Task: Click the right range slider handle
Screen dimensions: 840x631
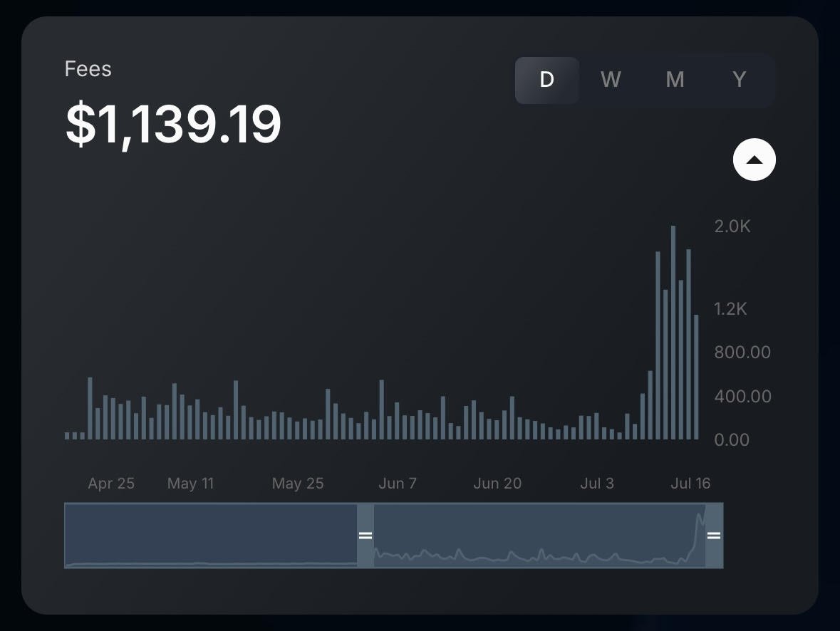Action: 714,535
